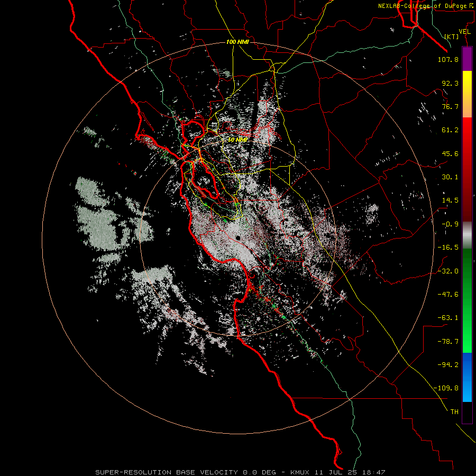This screenshot has height=476, width=476.
Task: Click the 61.2 velocity scale value
Action: (450, 130)
